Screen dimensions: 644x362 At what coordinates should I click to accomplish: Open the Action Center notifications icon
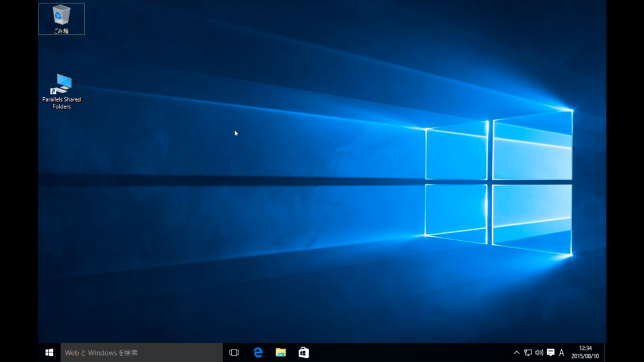click(x=551, y=353)
